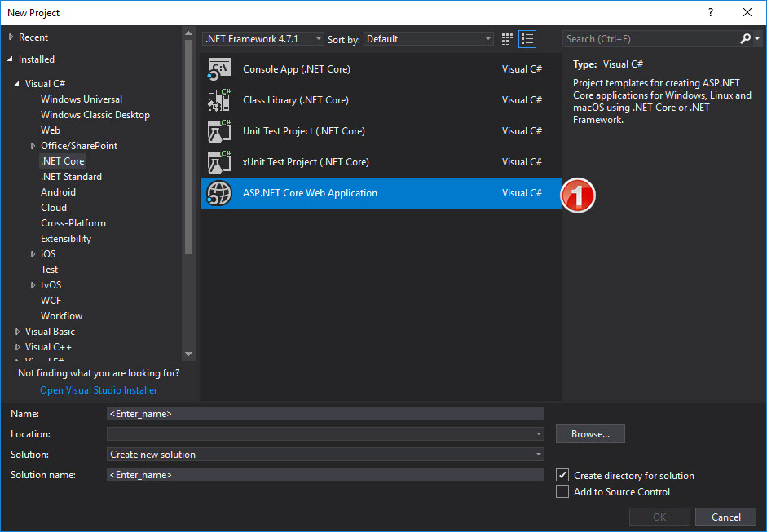The height and width of the screenshot is (532, 767).
Task: Click the category tree scroll down arrow
Action: point(189,354)
